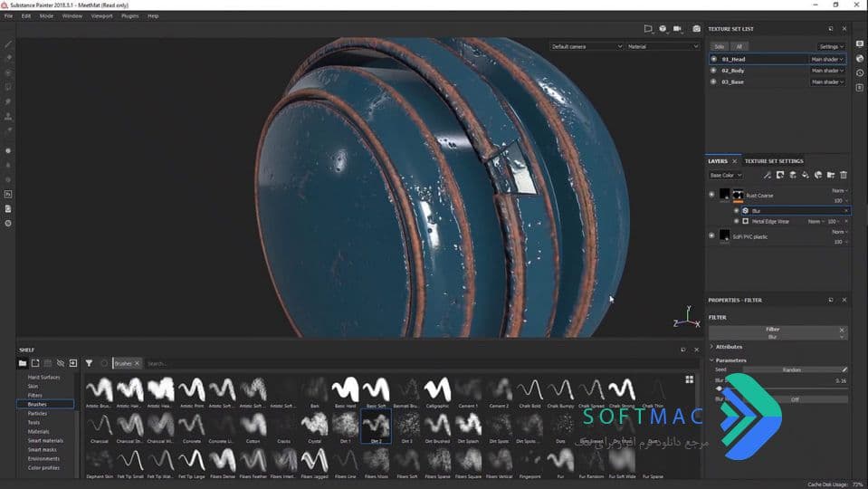The image size is (868, 489).
Task: Hide the SciFi PVC plastic layer
Action: pos(712,235)
